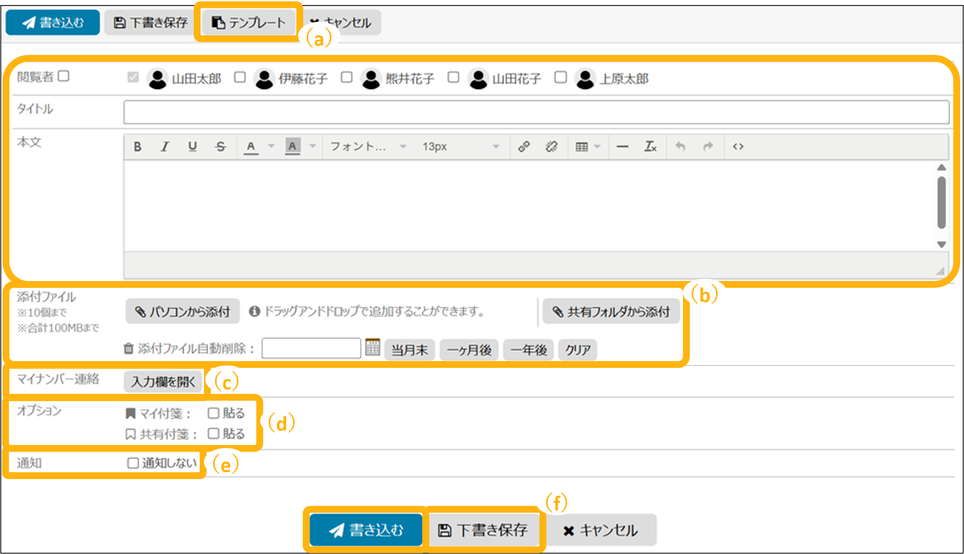The image size is (964, 554).
Task: Apply italic formatting to body text
Action: pyautogui.click(x=165, y=147)
